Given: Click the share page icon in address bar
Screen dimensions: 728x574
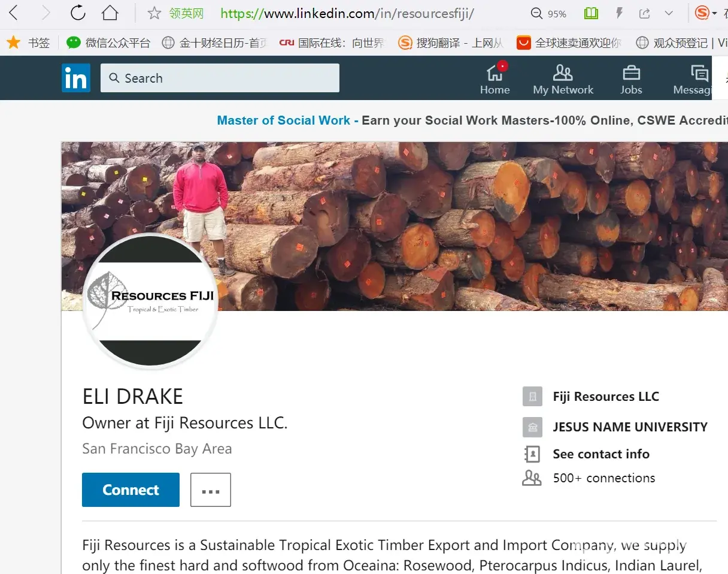Looking at the screenshot, I should pos(645,13).
